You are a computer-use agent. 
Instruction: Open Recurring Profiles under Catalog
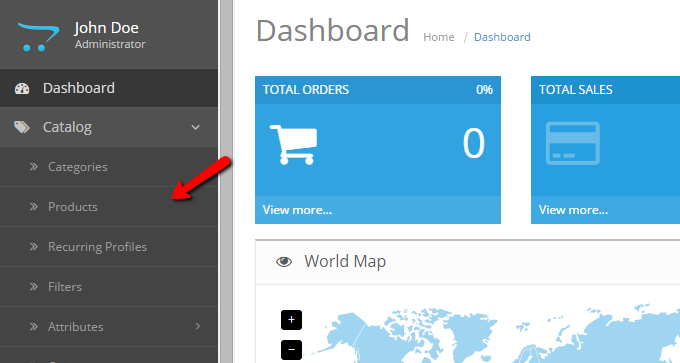(109, 247)
